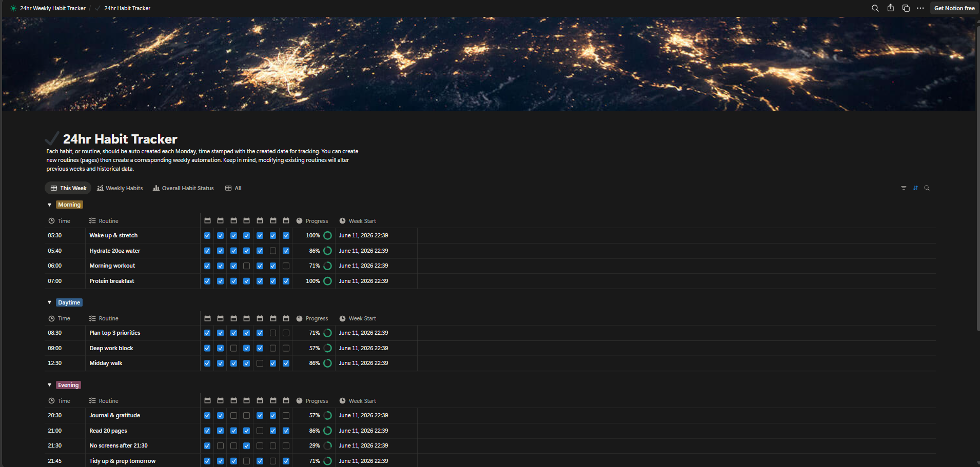Click the list icon in Evening Routine header
980x467 pixels.
(x=92, y=401)
